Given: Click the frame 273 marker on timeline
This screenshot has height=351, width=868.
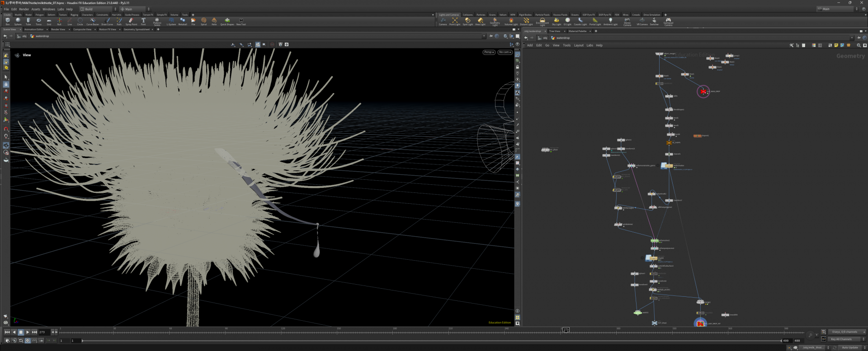Looking at the screenshot, I should (x=566, y=330).
